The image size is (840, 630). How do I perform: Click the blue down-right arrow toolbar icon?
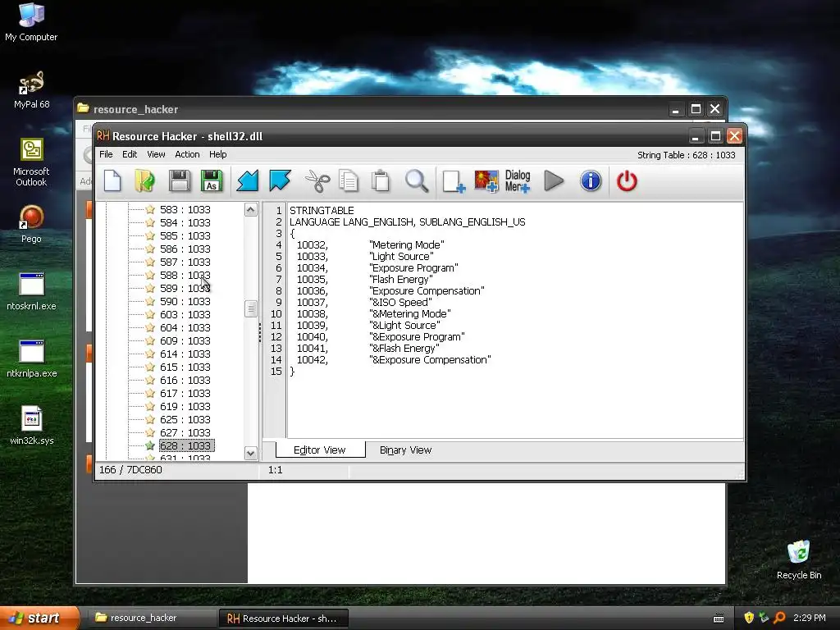pyautogui.click(x=280, y=181)
